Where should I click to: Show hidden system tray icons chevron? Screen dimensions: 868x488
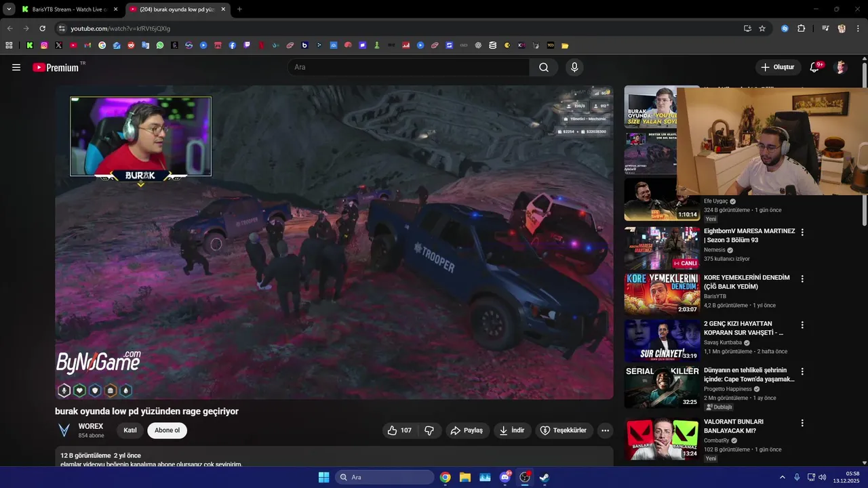click(x=782, y=477)
